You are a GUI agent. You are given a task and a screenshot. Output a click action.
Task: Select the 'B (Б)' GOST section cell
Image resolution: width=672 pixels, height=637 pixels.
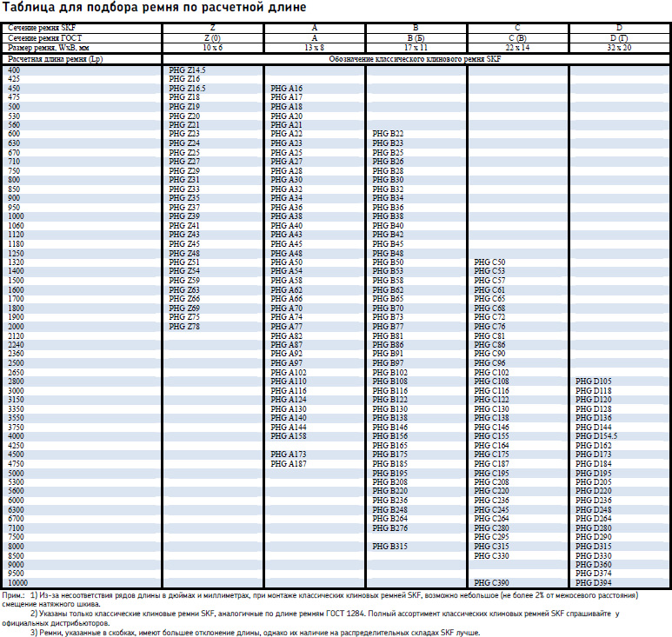point(416,37)
